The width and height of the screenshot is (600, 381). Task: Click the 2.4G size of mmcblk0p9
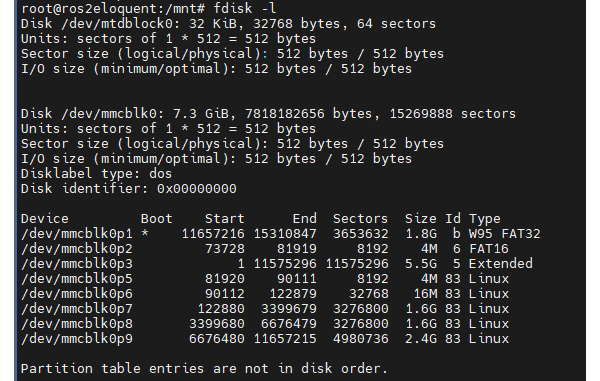[421, 339]
